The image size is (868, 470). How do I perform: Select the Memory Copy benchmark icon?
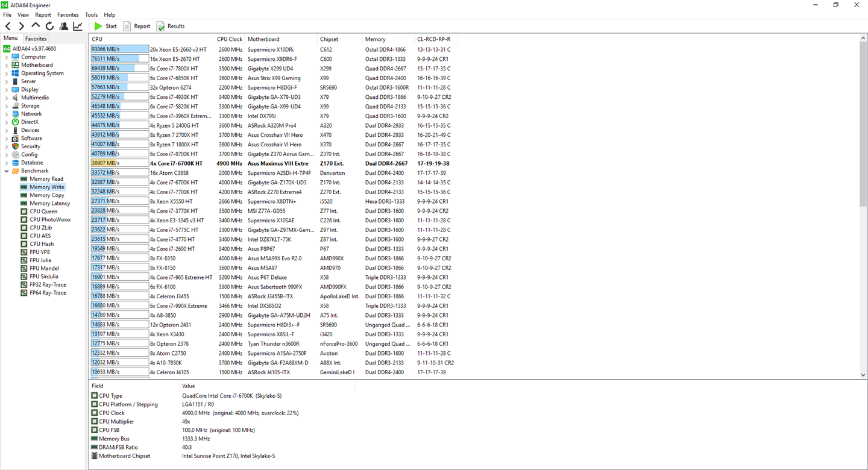(24, 195)
